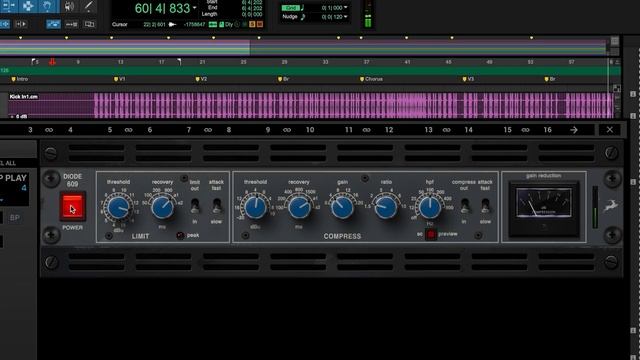The image size is (640, 360).
Task: Click the link icon between slots 7 and 8
Action: 208,130
